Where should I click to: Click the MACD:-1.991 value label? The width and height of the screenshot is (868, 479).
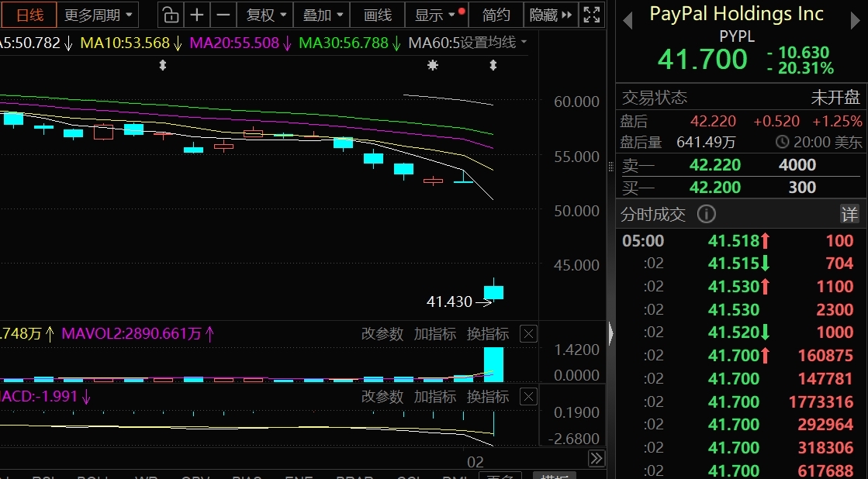point(44,397)
